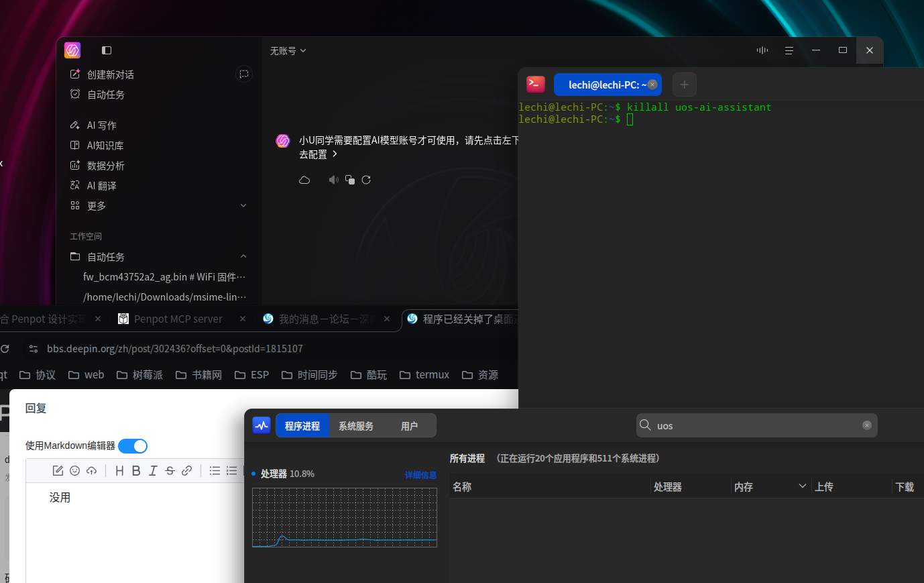The height and width of the screenshot is (583, 924).
Task: Collapse the 自动任务 workspace folder
Action: click(x=243, y=257)
